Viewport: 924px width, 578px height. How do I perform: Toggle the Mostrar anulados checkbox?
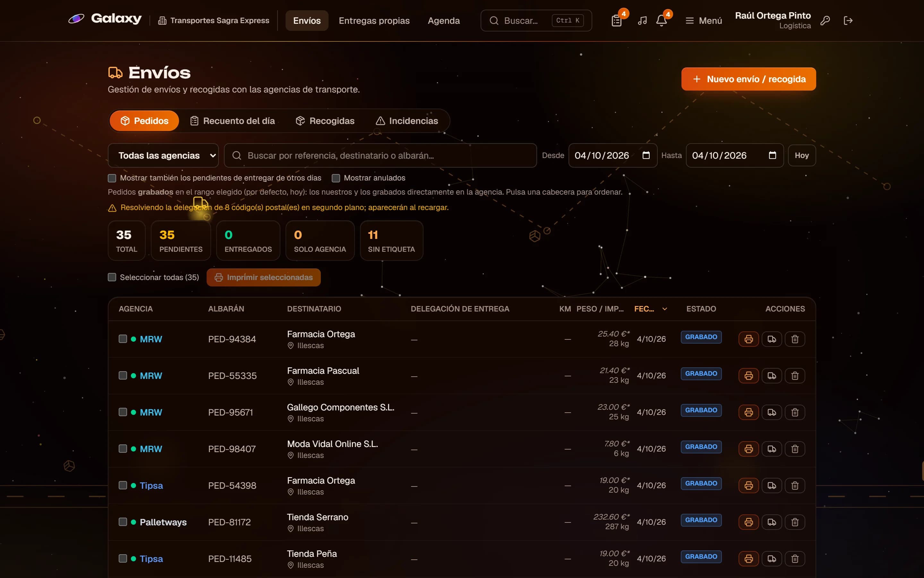[336, 178]
